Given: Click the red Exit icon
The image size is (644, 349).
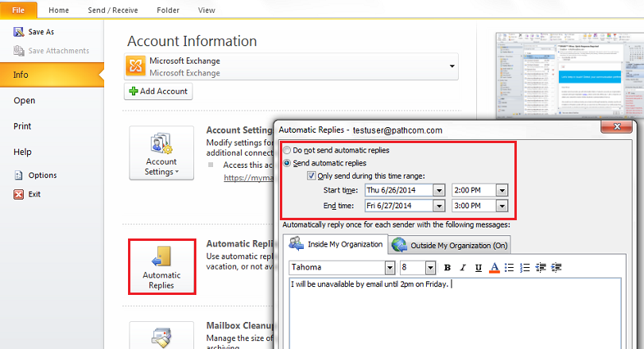Looking at the screenshot, I should pyautogui.click(x=18, y=194).
